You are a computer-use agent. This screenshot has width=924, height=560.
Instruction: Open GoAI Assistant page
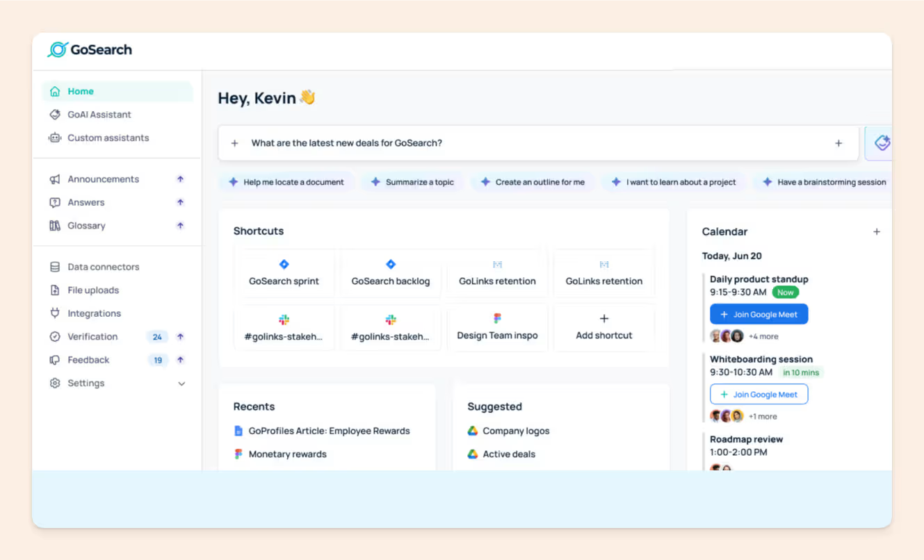[99, 115]
